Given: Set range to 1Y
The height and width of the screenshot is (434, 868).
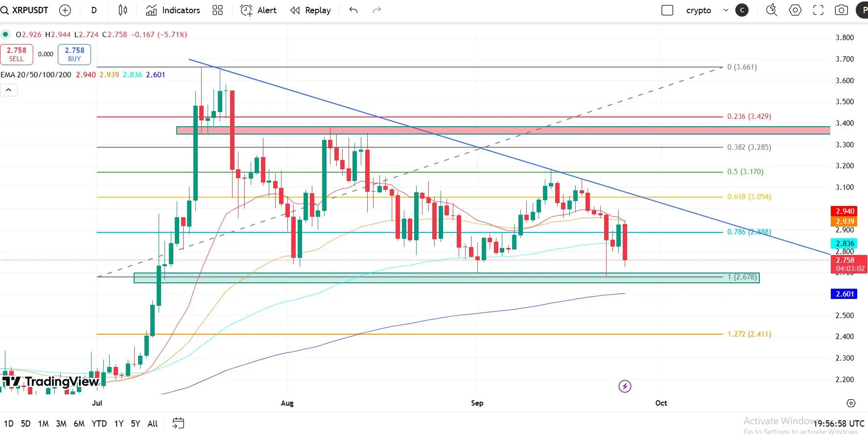Looking at the screenshot, I should 118,424.
